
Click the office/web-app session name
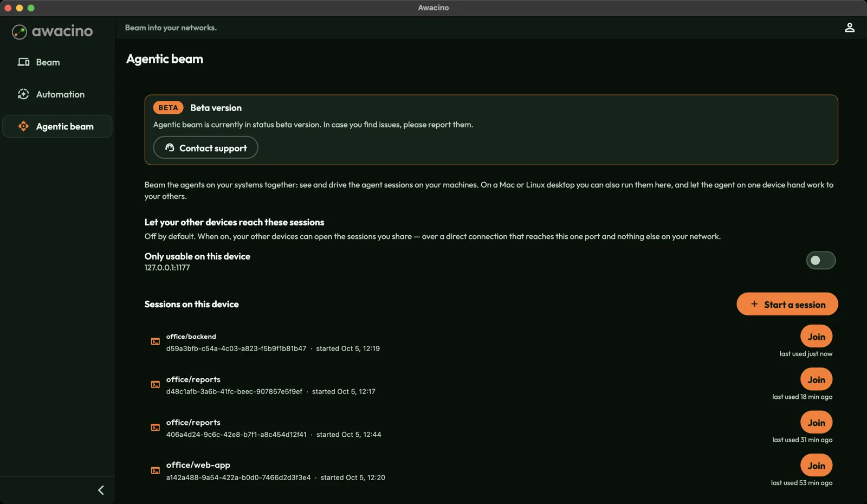tap(198, 465)
